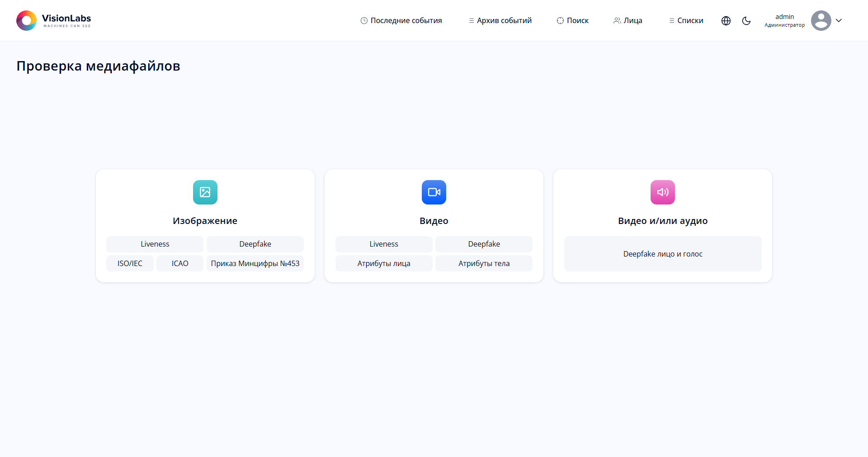
Task: Open Архив событий menu
Action: point(500,21)
